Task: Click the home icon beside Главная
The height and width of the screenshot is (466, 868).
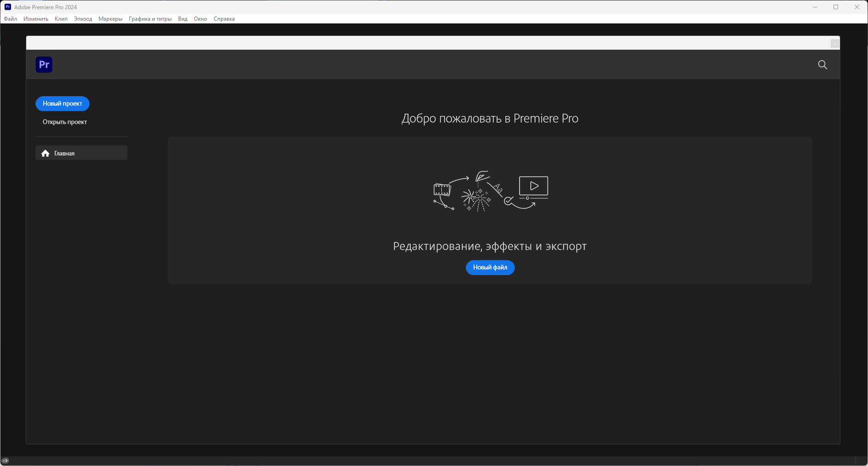Action: [45, 153]
